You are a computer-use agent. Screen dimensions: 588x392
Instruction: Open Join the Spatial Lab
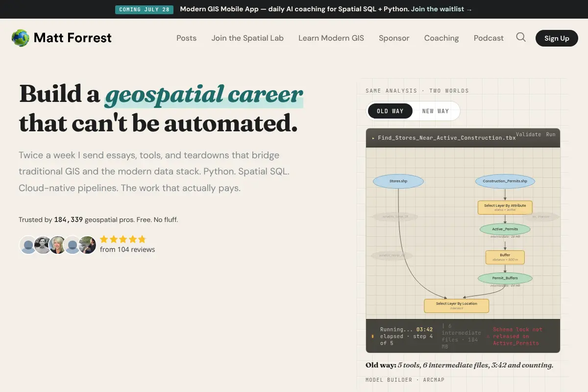point(247,38)
